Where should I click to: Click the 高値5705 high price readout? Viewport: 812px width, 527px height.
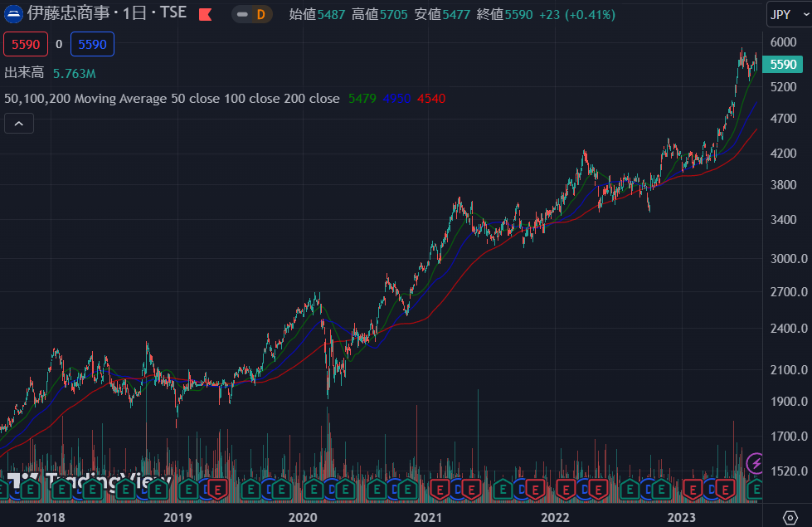[380, 14]
